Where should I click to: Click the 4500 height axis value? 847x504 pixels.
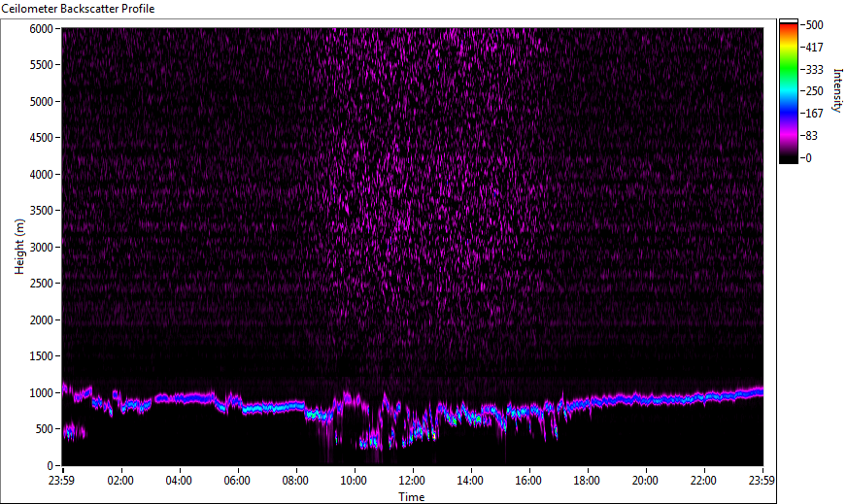[41, 138]
